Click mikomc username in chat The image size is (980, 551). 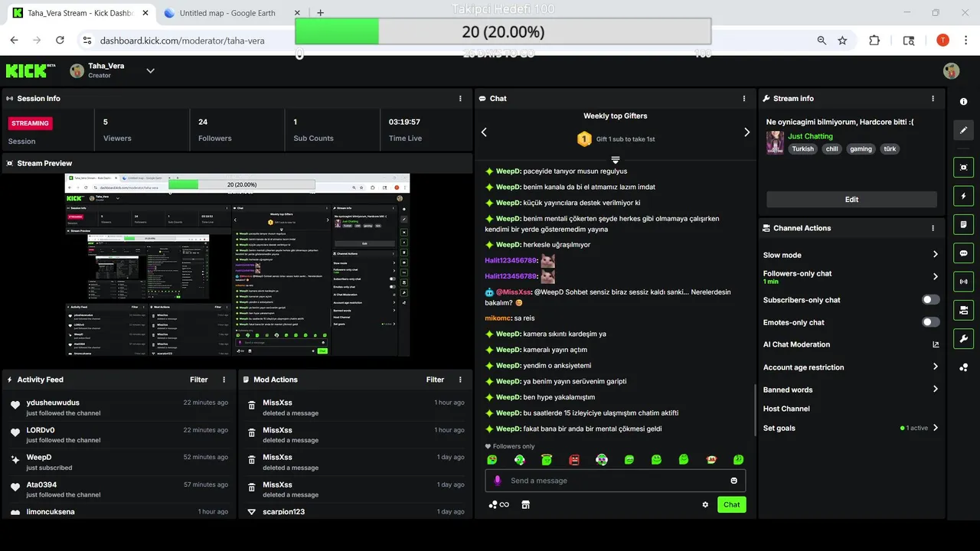(x=498, y=318)
